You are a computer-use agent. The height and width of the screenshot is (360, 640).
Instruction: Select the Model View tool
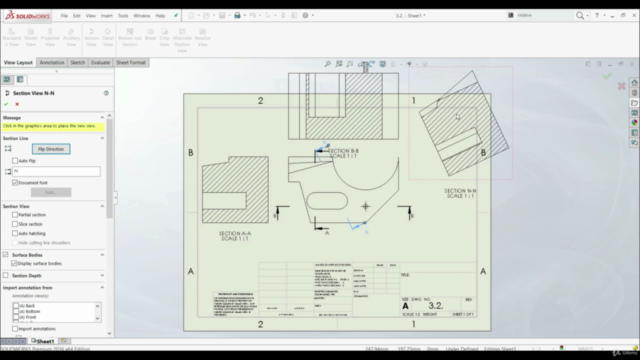point(31,38)
